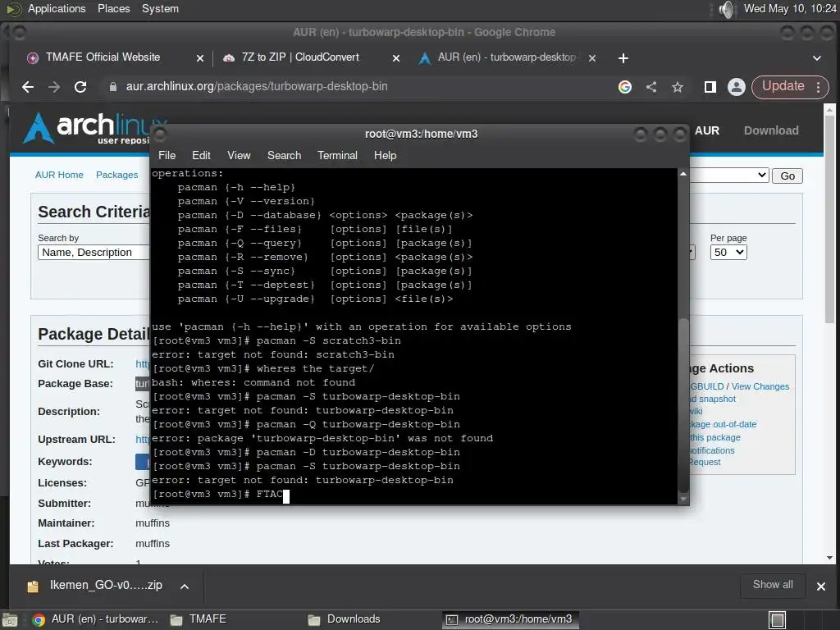Click terminal scrollbar up arrow
Screen dimensions: 840x630
click(683, 174)
